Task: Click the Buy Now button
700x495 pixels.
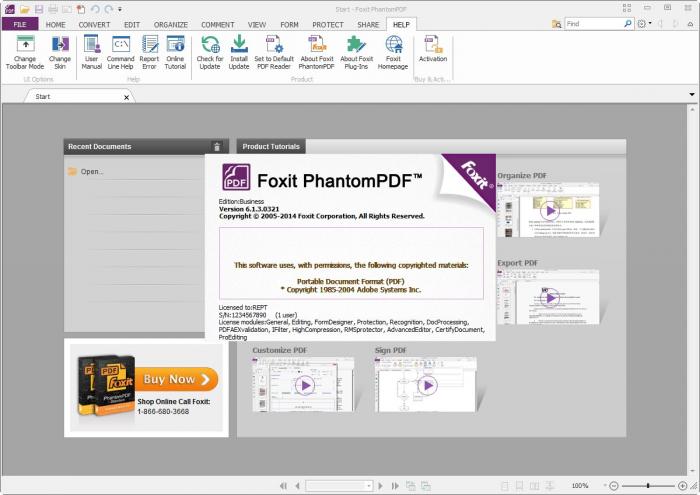Action: 177,379
